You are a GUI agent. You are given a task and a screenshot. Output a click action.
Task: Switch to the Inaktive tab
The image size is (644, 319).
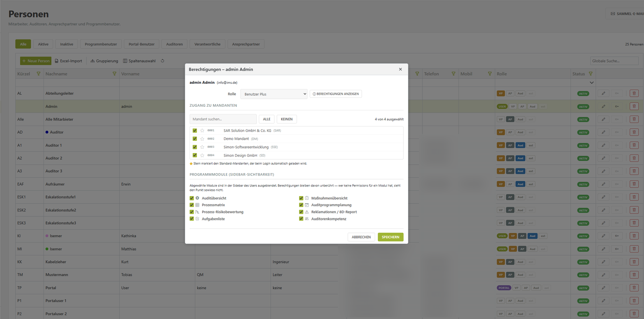tap(67, 44)
